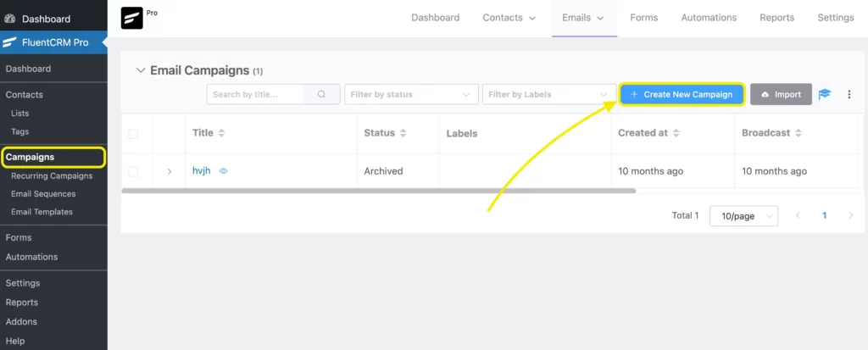Click Create New Campaign button
This screenshot has width=868, height=350.
(x=682, y=94)
